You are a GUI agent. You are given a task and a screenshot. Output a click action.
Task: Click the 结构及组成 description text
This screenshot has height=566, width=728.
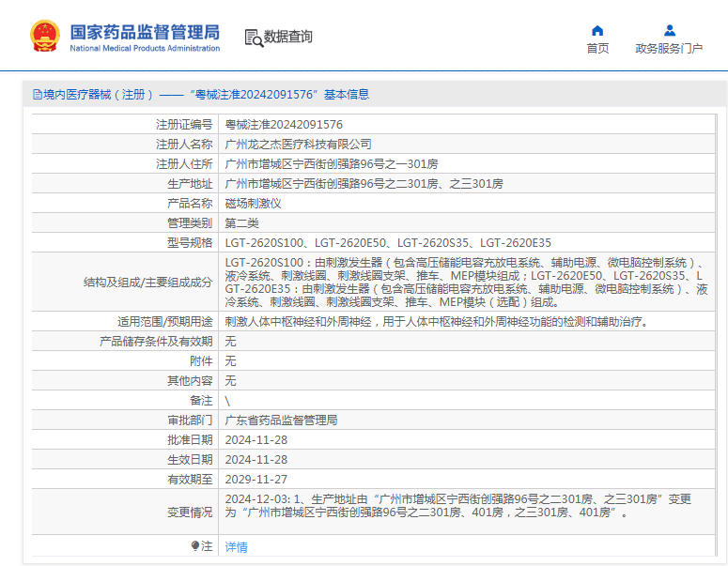(x=466, y=283)
